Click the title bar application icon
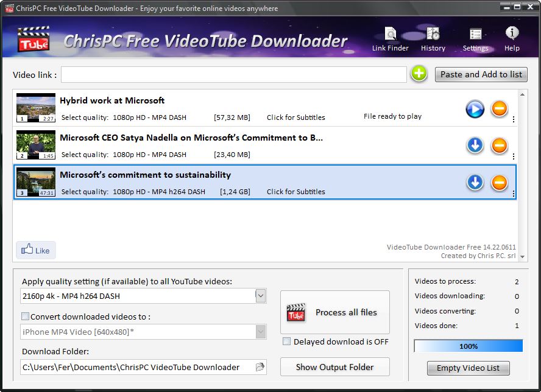 click(9, 9)
